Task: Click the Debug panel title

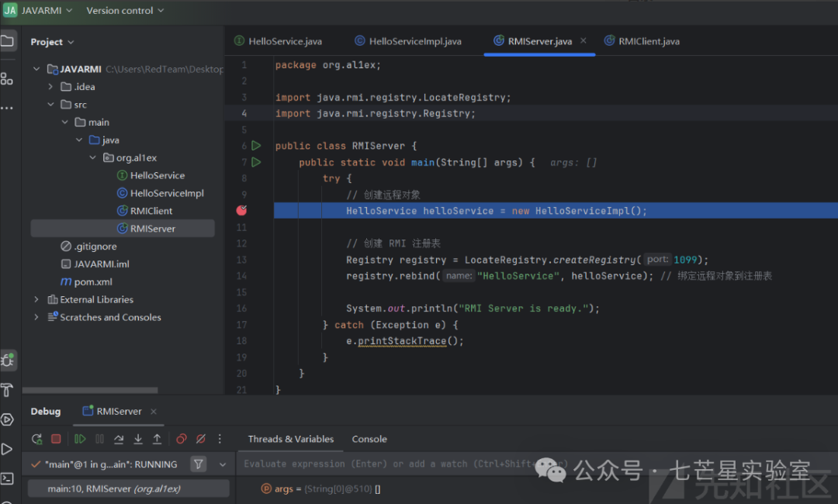Action: coord(46,411)
